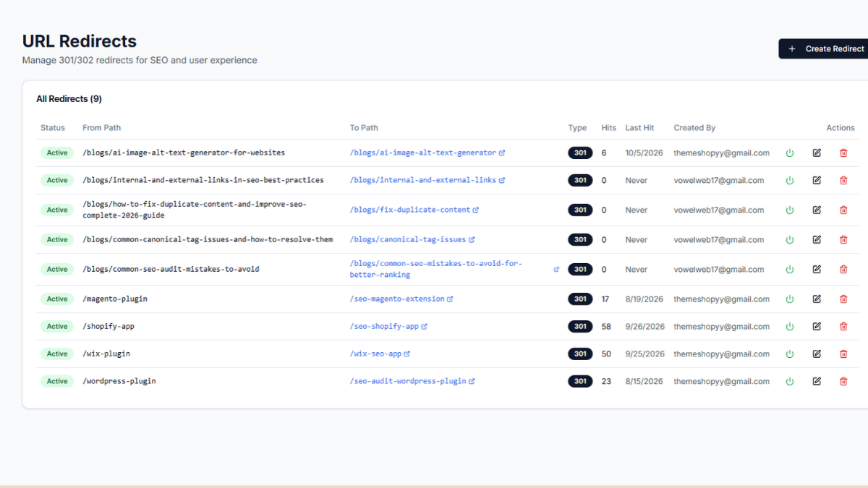Toggle power for how-to-fix-duplicate-content redirect
868x488 pixels.
[790, 210]
